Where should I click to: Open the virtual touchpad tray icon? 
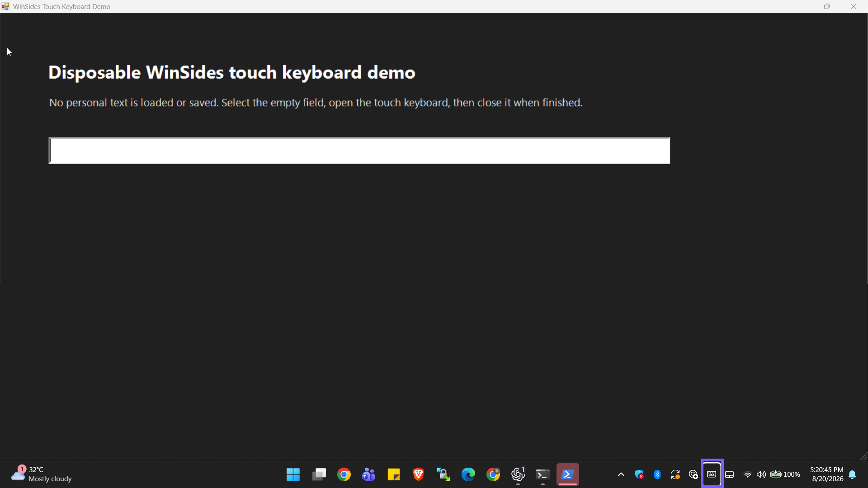click(730, 474)
